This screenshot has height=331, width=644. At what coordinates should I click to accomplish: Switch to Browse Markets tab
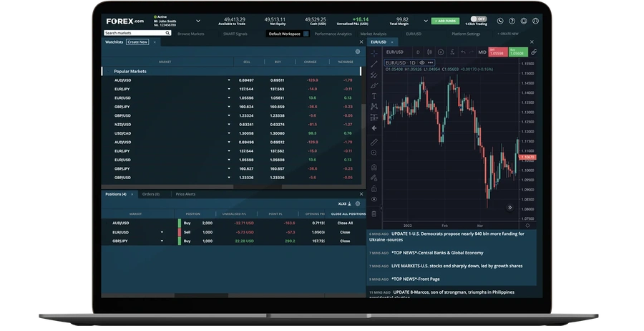(190, 34)
